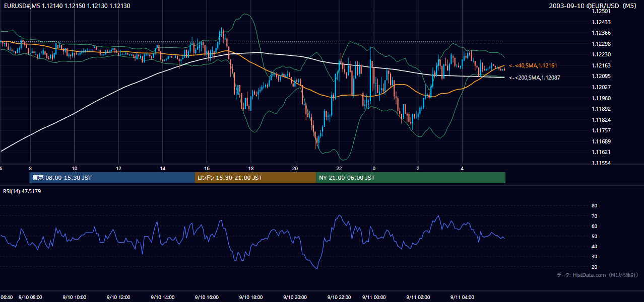Click the 9/10 20:00 time label
This screenshot has height=302, width=644.
click(295, 297)
